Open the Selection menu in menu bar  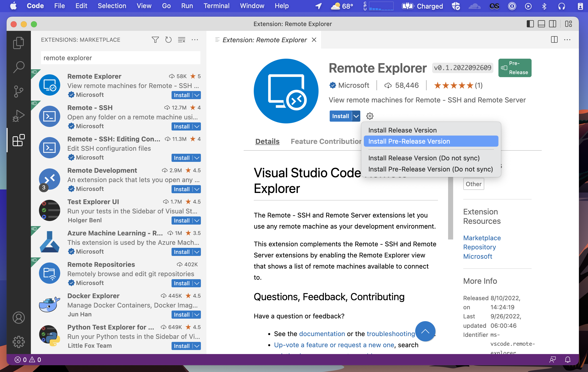click(112, 6)
